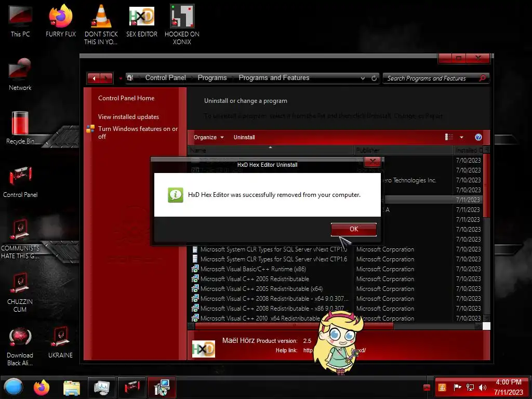Click the Programs and Features breadcrumb

pos(274,78)
